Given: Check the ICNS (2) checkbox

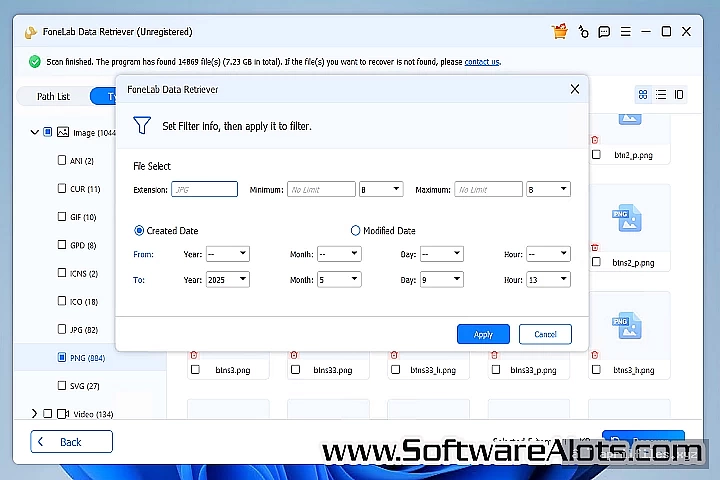Looking at the screenshot, I should coord(62,273).
